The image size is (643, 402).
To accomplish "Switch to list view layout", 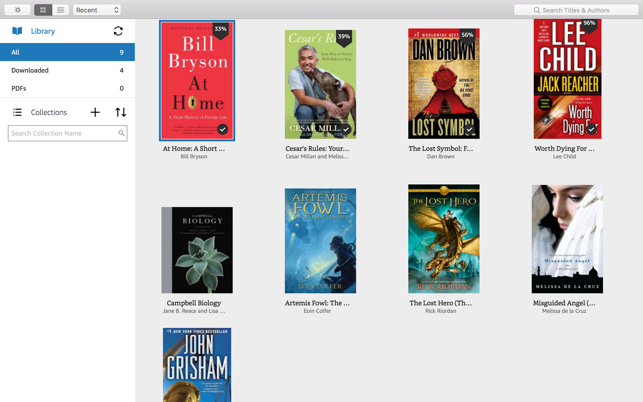I will 61,10.
